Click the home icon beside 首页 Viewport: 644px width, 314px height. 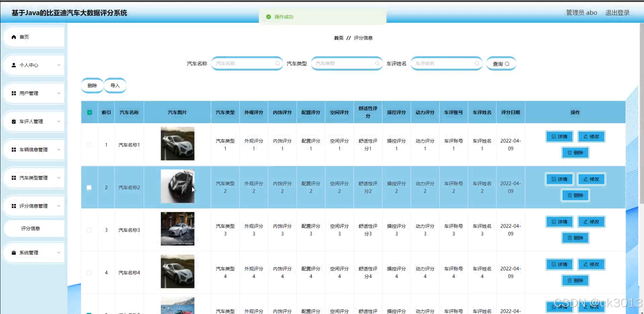tap(14, 37)
